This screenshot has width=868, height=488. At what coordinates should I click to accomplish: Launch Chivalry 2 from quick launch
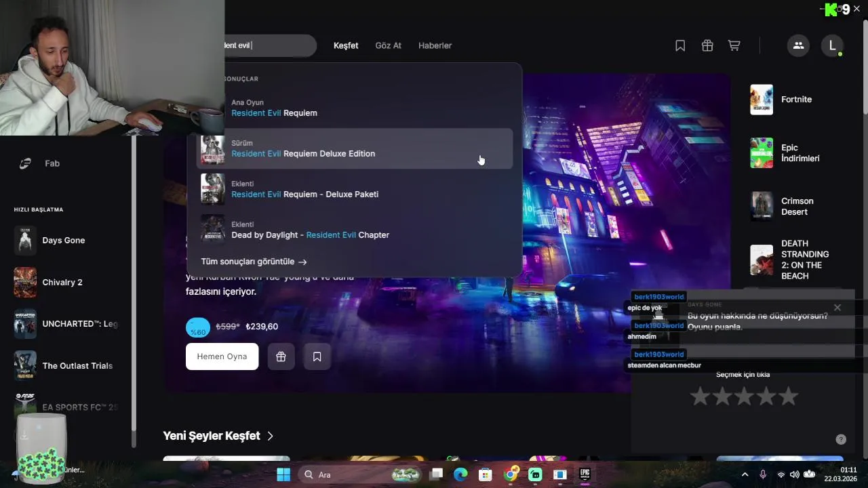[66, 283]
